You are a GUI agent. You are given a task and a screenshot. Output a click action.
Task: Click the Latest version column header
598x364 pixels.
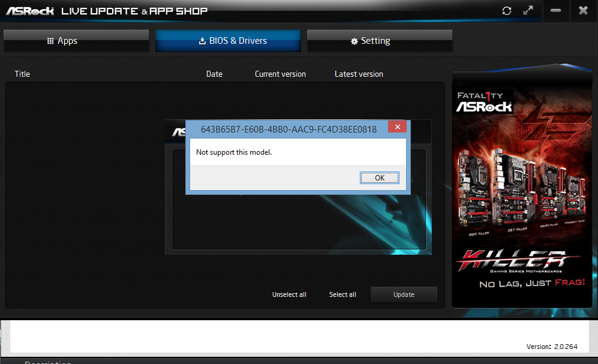click(x=359, y=74)
